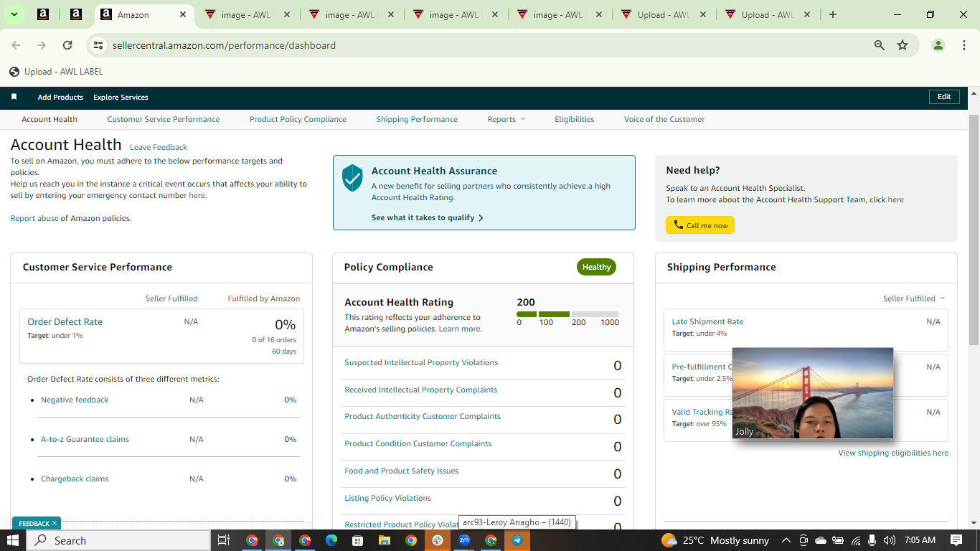Open the Windows notification center
The height and width of the screenshot is (551, 980).
pyautogui.click(x=956, y=540)
